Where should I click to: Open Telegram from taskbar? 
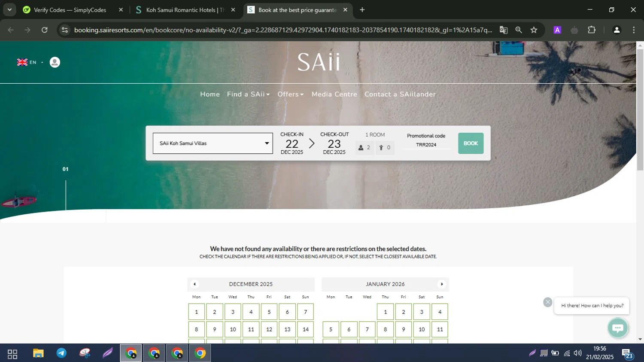pyautogui.click(x=61, y=353)
